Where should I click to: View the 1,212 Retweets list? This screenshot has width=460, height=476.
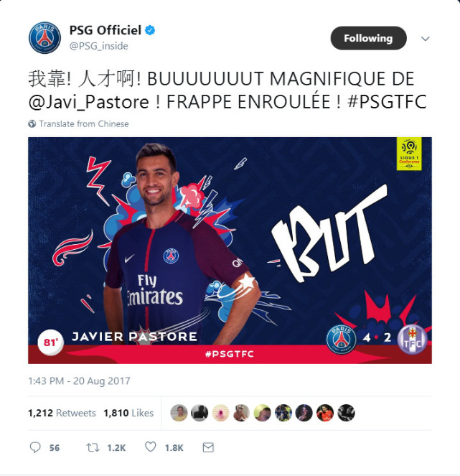coord(62,413)
